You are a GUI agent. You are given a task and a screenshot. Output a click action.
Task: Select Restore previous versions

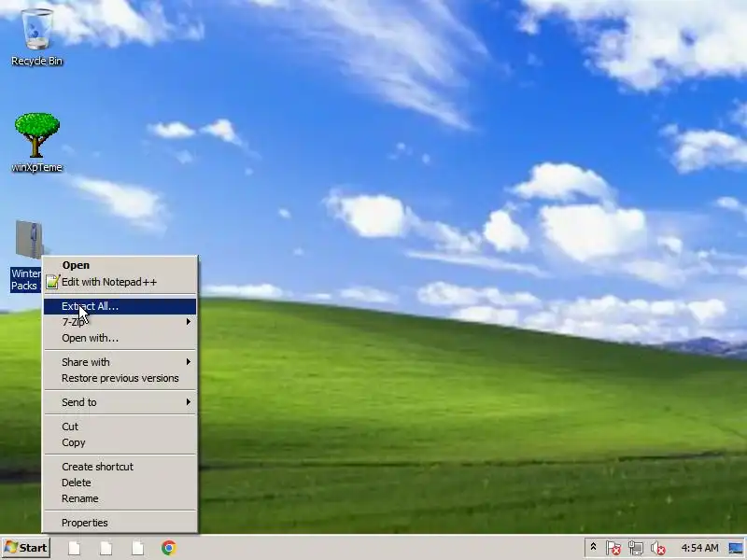coord(120,378)
